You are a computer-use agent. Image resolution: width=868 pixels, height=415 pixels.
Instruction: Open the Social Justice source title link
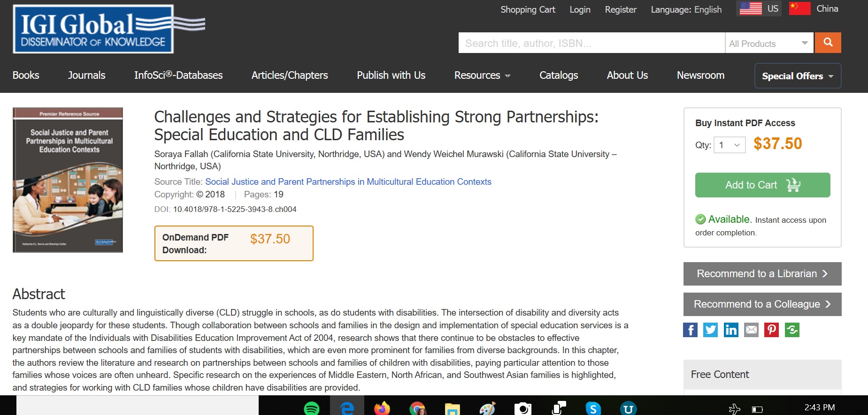(x=348, y=182)
